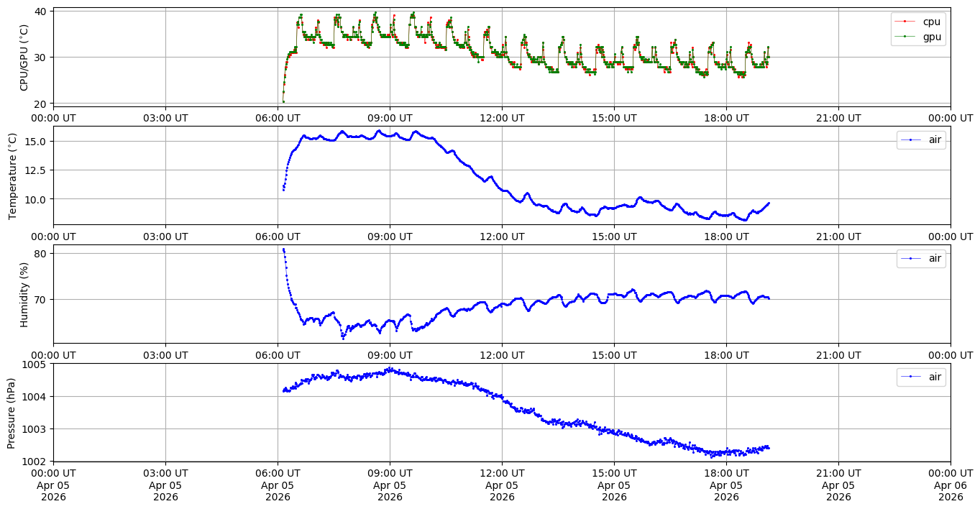980x509 pixels.
Task: Click the Temperature (°C) y-axis label
Action: pyautogui.click(x=13, y=175)
